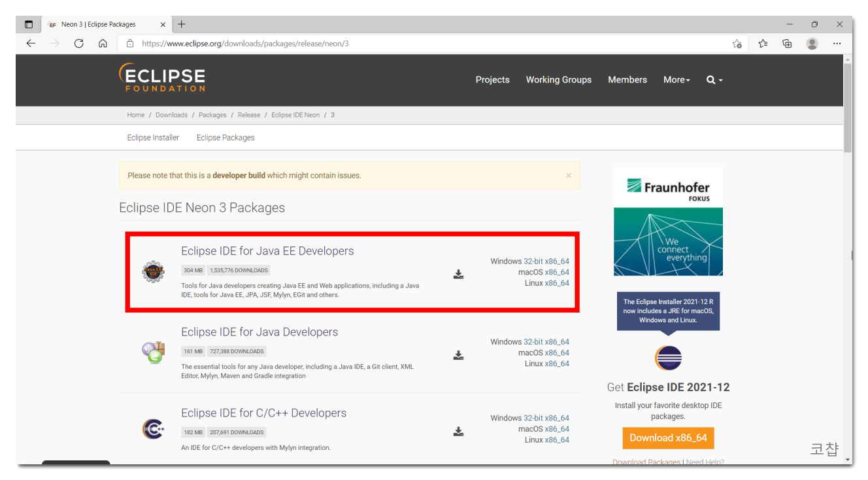This screenshot has height=480, width=868.
Task: Open the Working Groups menu item
Action: [x=559, y=80]
